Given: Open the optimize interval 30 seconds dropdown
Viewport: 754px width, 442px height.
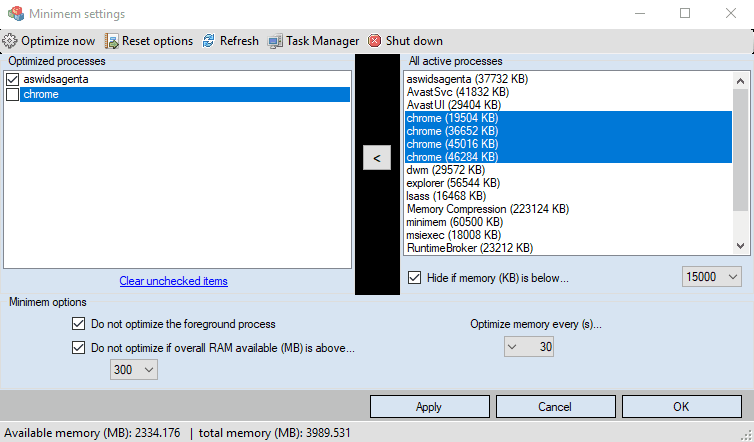Looking at the screenshot, I should point(529,347).
